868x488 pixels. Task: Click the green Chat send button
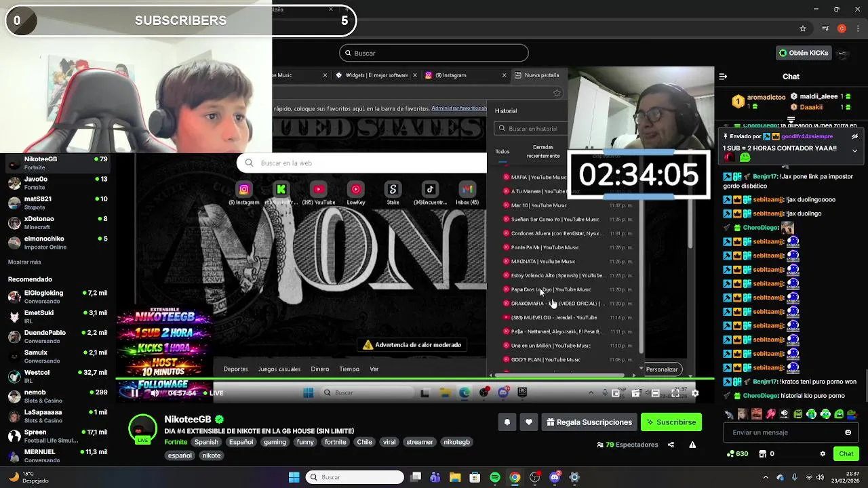pos(846,453)
